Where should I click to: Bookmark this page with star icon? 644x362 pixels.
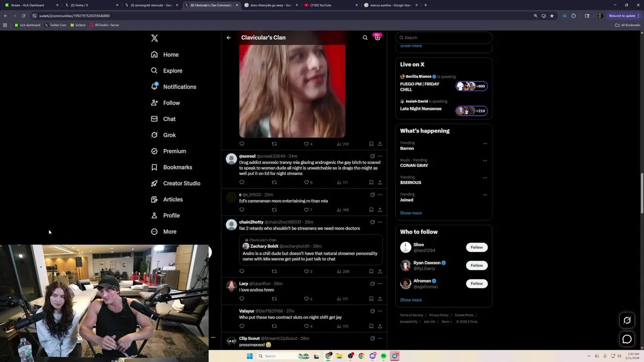tap(552, 16)
